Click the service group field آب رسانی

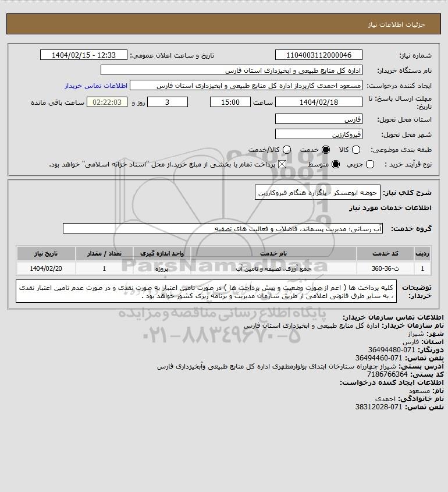(223, 228)
